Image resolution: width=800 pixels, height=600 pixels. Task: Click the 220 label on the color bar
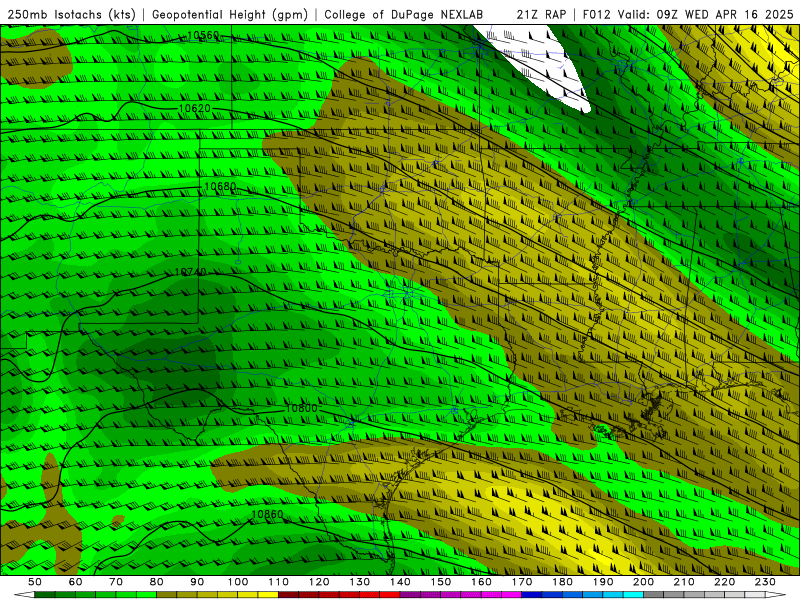coord(724,582)
